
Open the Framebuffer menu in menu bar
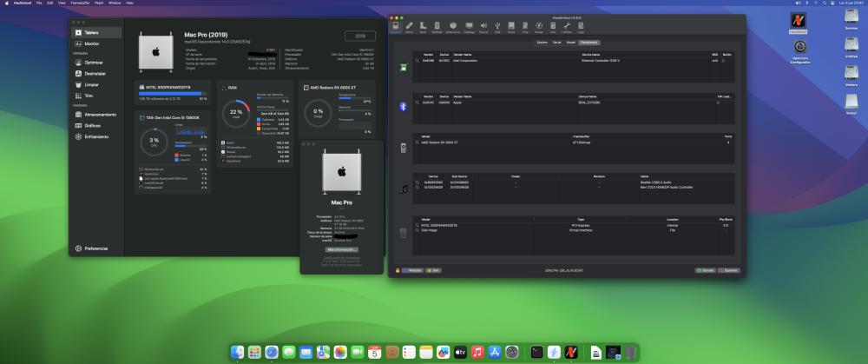(81, 3)
